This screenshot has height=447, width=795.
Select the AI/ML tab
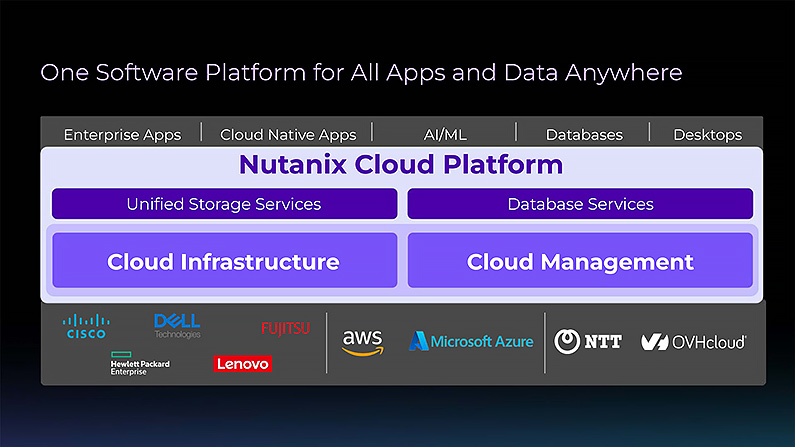pyautogui.click(x=445, y=134)
